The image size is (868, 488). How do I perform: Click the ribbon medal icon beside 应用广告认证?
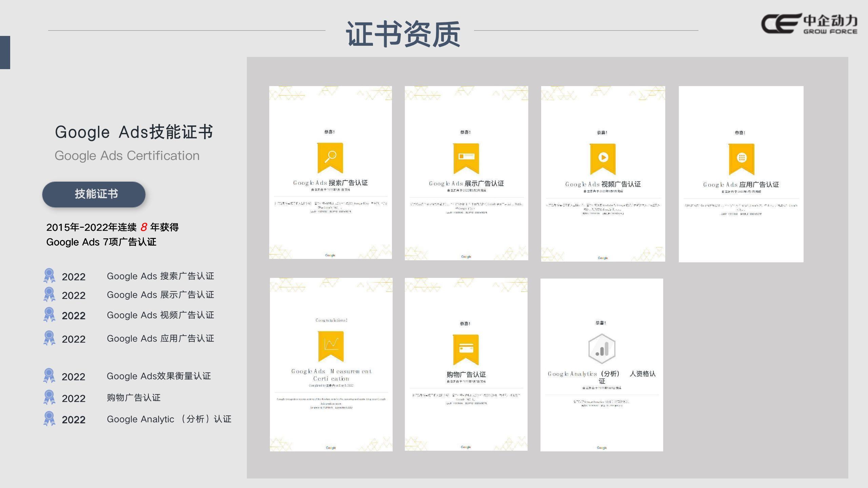pyautogui.click(x=49, y=338)
